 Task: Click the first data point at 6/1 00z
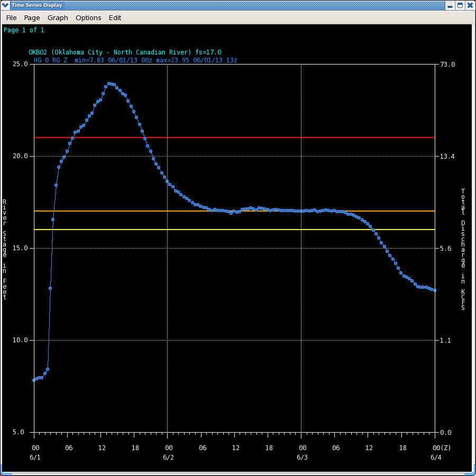[x=34, y=380]
